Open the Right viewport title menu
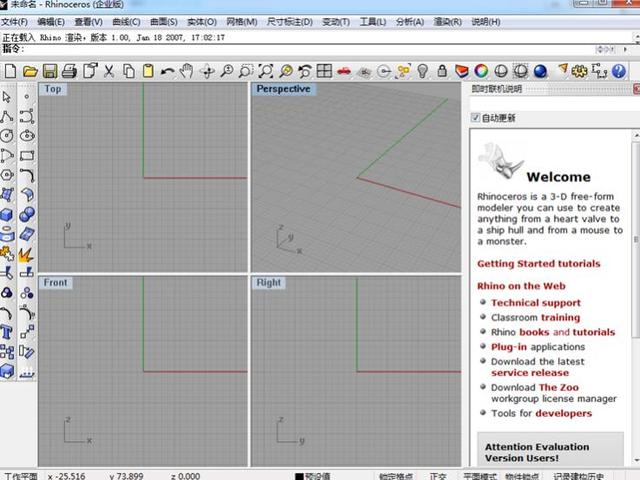 pyautogui.click(x=269, y=282)
